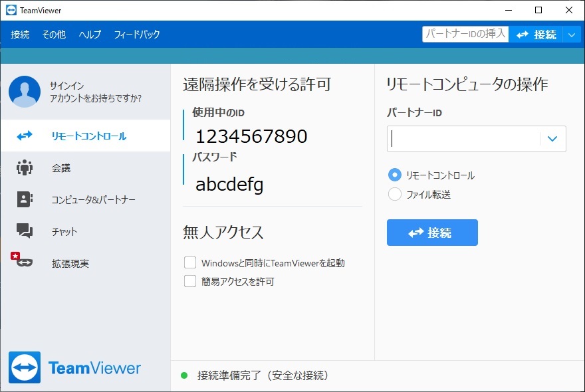Minimize the TeamViewer window

point(508,10)
